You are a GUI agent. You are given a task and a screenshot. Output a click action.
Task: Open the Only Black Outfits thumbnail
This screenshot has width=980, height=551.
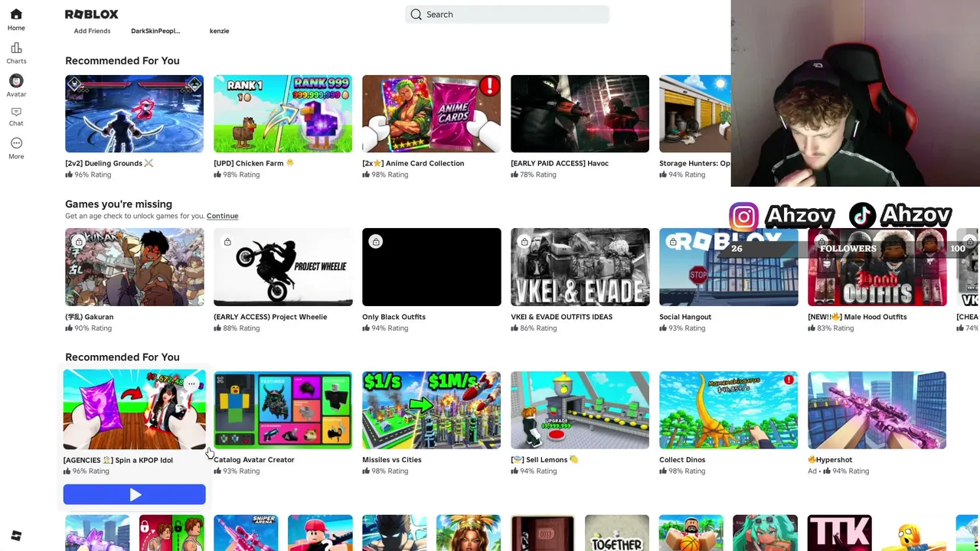431,267
